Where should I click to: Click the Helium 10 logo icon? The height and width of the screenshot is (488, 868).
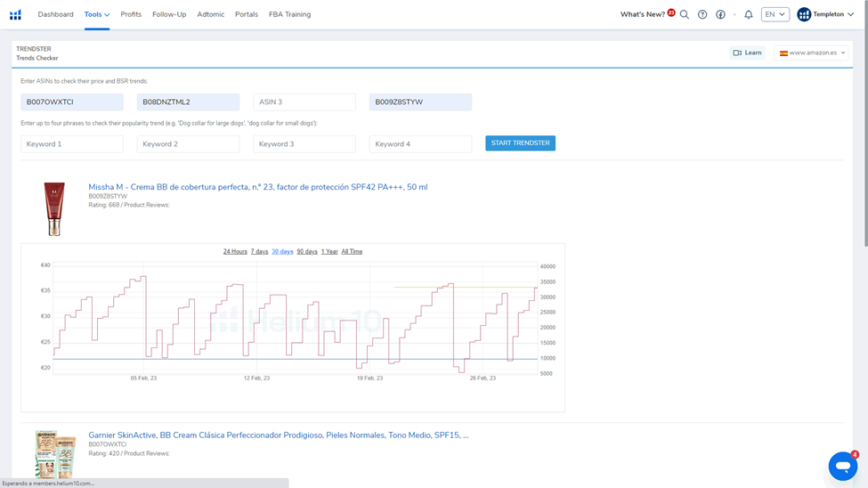point(15,14)
